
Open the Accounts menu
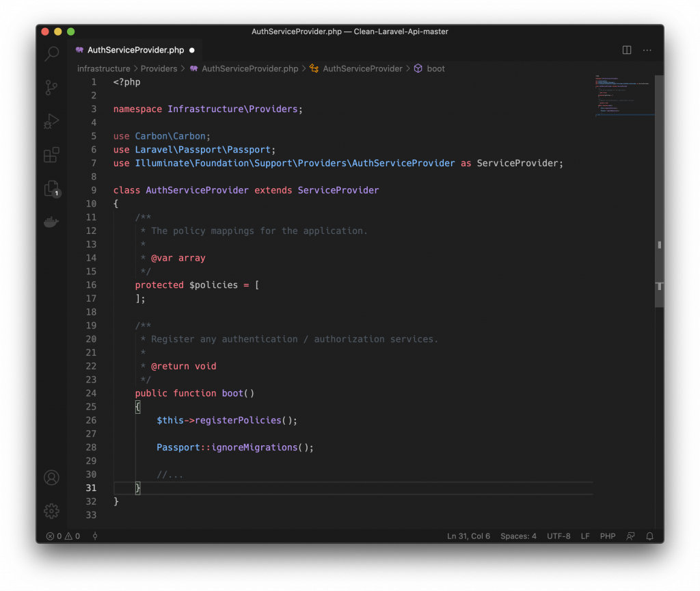coord(52,477)
